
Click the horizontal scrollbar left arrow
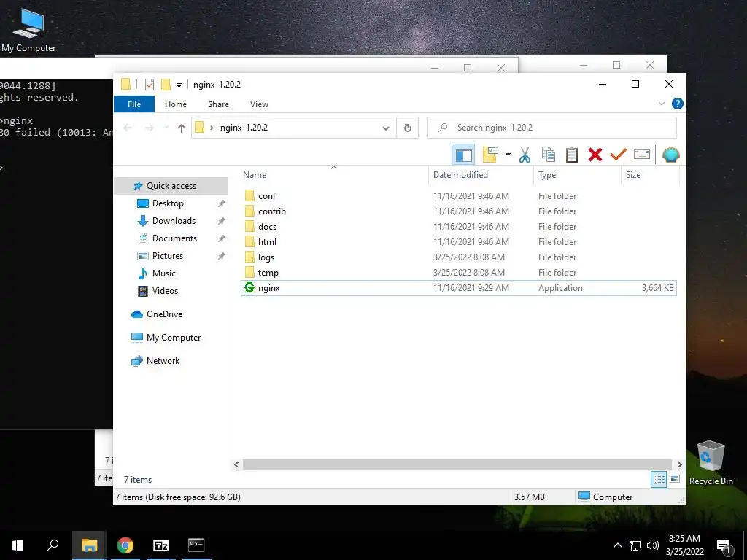[x=236, y=464]
